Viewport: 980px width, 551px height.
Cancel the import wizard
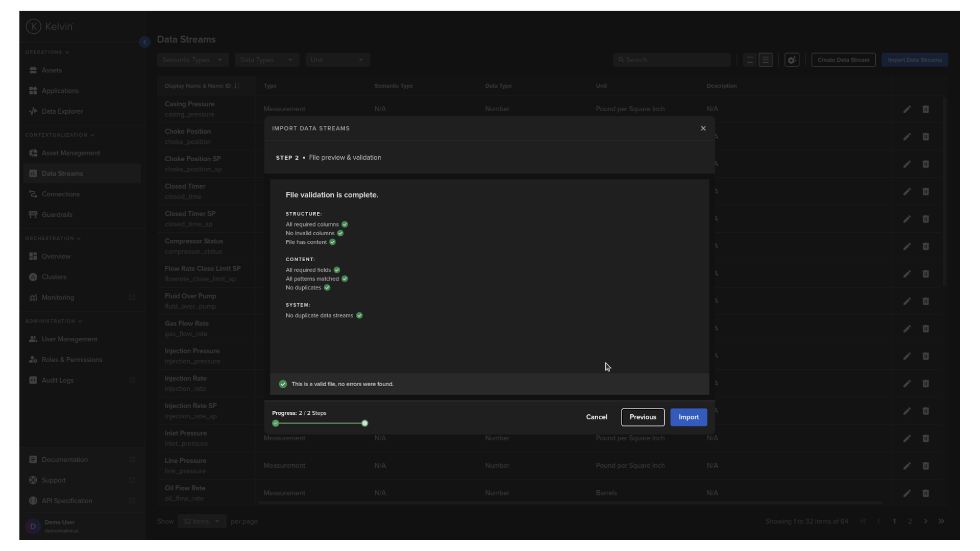click(x=596, y=417)
